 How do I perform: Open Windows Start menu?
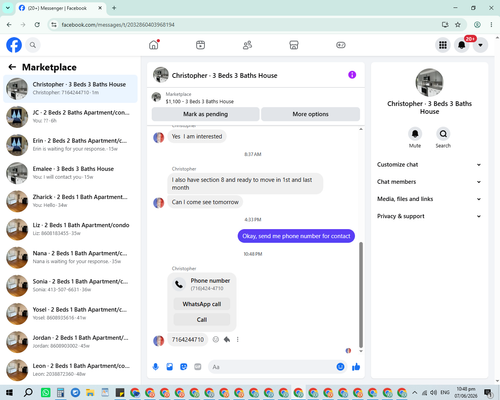coord(9,393)
